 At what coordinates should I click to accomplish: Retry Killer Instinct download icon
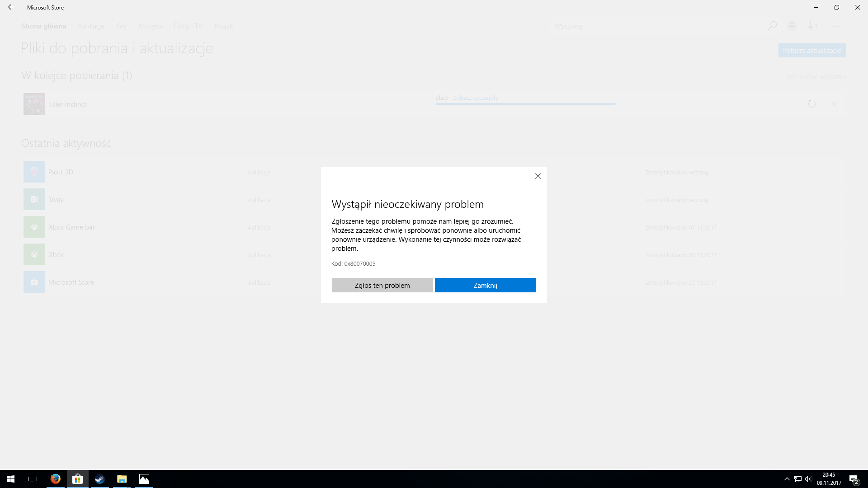[x=811, y=104]
